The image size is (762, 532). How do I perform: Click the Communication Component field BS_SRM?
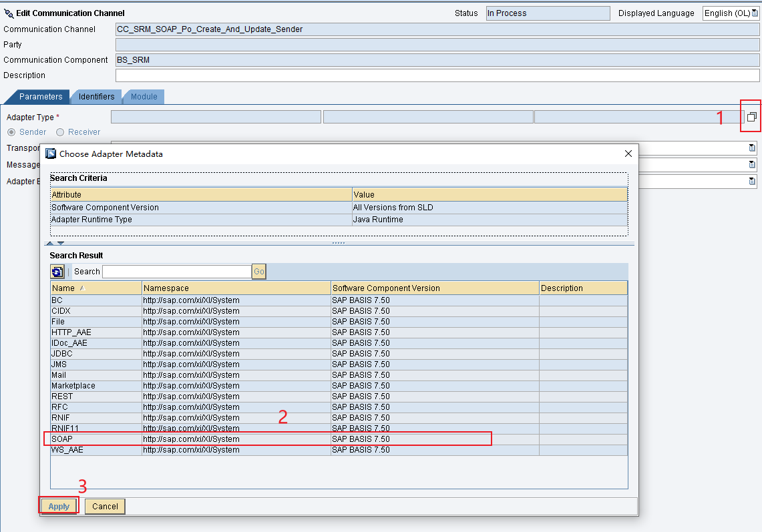click(x=437, y=60)
